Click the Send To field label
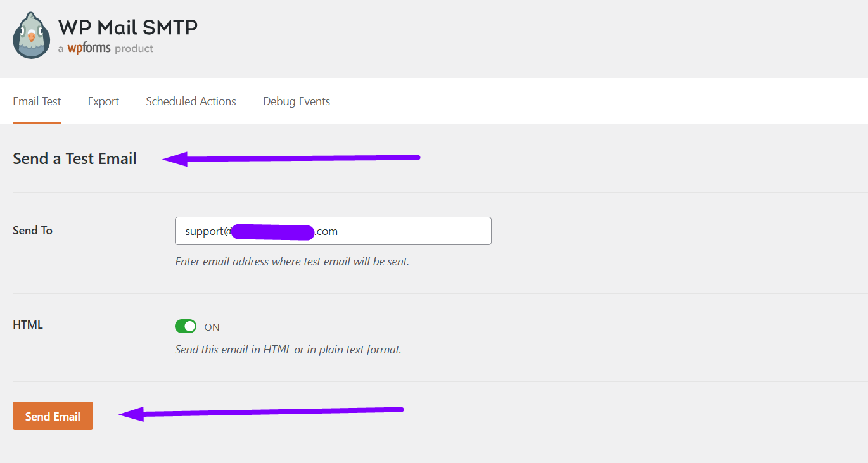Screen dimensions: 868x463 pos(32,231)
